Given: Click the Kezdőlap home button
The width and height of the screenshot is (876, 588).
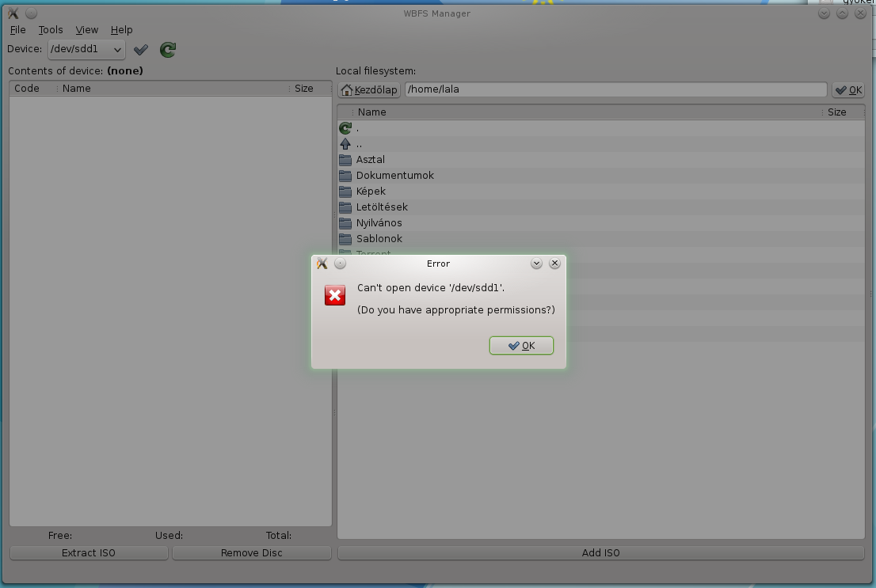Looking at the screenshot, I should pos(369,90).
